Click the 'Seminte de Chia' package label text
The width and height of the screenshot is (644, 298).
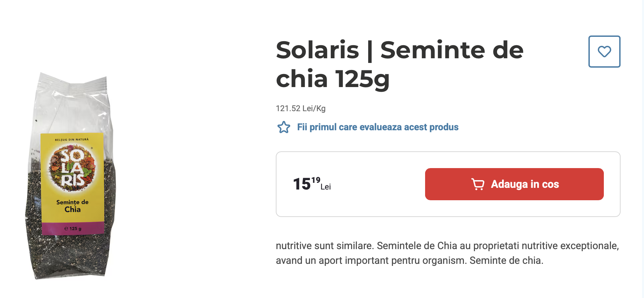(73, 206)
